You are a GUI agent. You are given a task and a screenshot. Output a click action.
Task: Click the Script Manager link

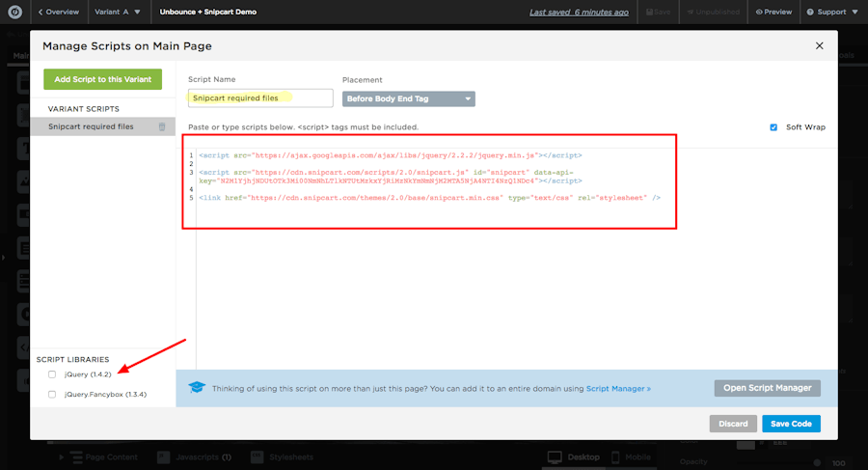pos(618,389)
